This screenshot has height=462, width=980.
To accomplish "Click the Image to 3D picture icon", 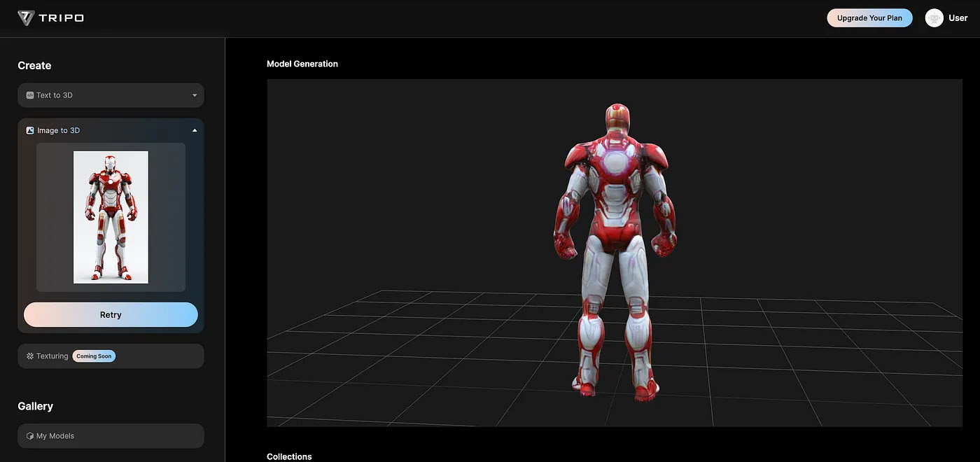I will point(30,130).
